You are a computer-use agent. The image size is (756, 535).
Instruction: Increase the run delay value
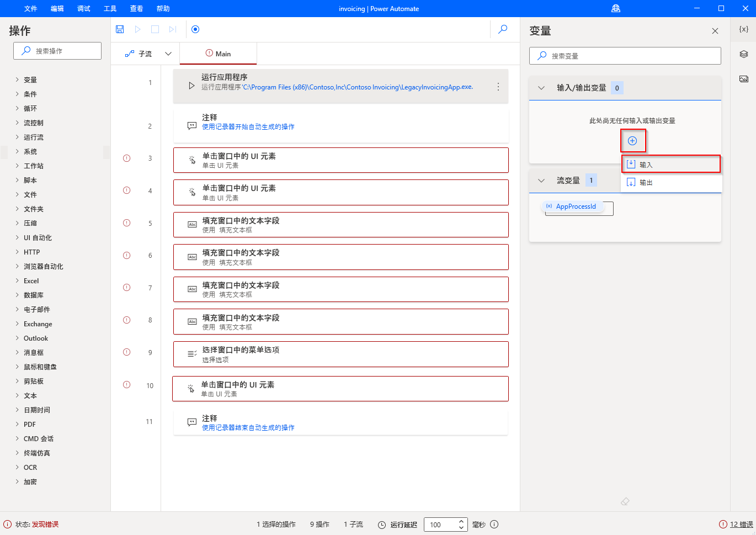461,521
